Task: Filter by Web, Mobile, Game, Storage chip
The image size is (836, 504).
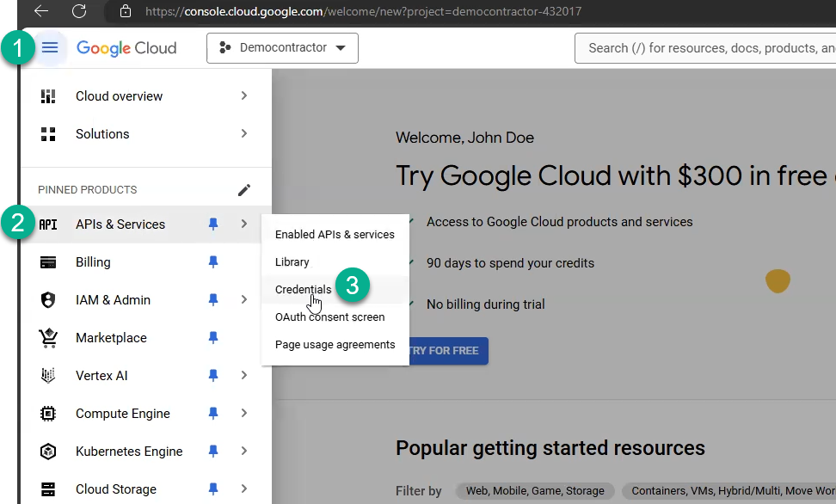Action: 535,490
